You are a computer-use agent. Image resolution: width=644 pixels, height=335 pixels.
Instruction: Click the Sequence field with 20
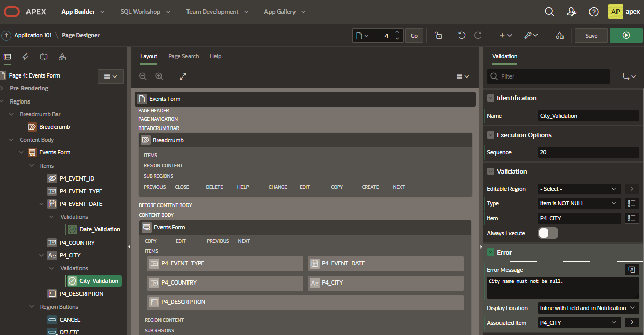[x=588, y=152]
